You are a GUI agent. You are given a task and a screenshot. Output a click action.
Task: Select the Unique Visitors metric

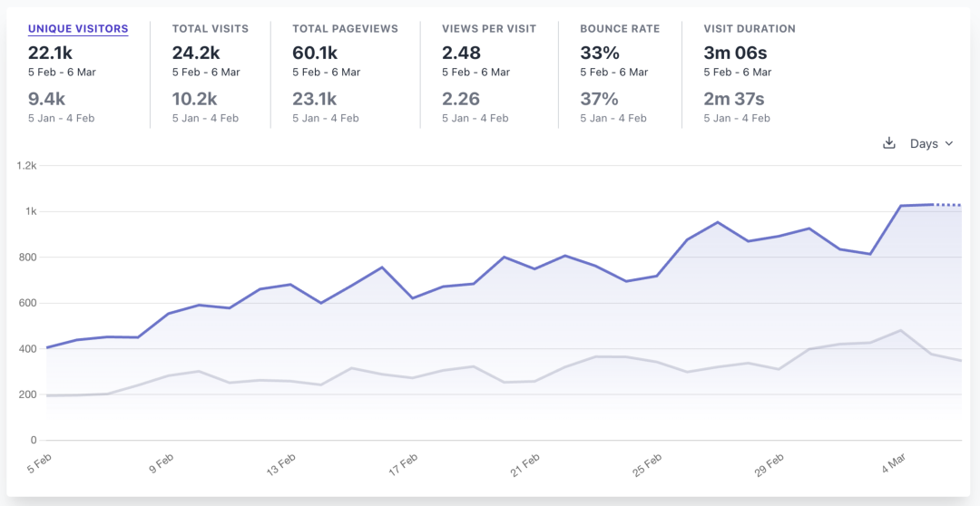(x=78, y=29)
